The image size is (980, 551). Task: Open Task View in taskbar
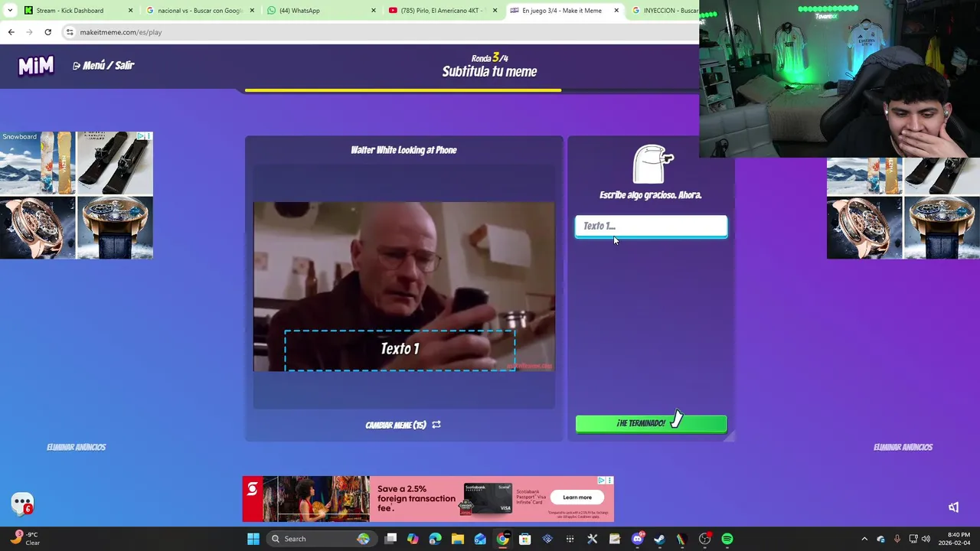coord(390,539)
